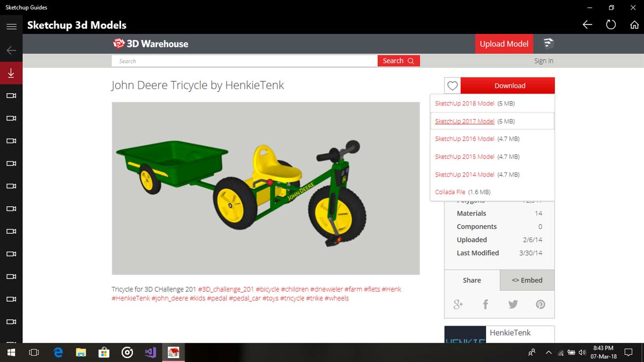Open the #pedal_car tag link
This screenshot has width=644, height=362.
coord(245,298)
